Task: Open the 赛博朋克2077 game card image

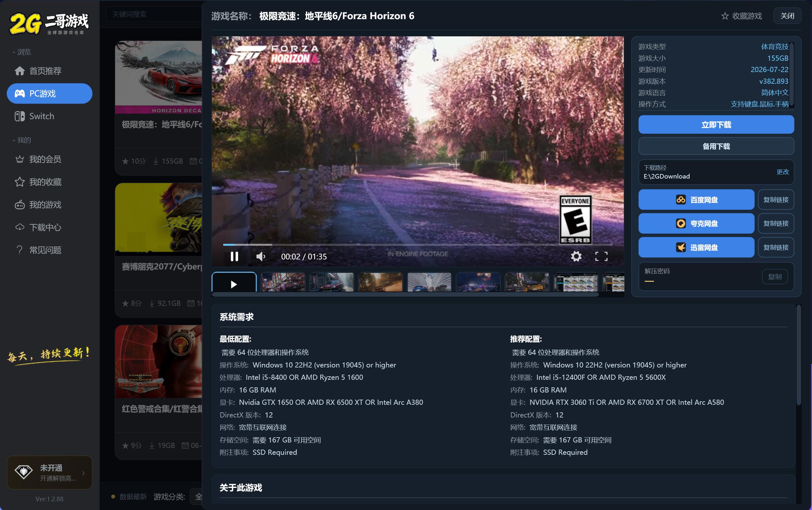Action: 158,219
